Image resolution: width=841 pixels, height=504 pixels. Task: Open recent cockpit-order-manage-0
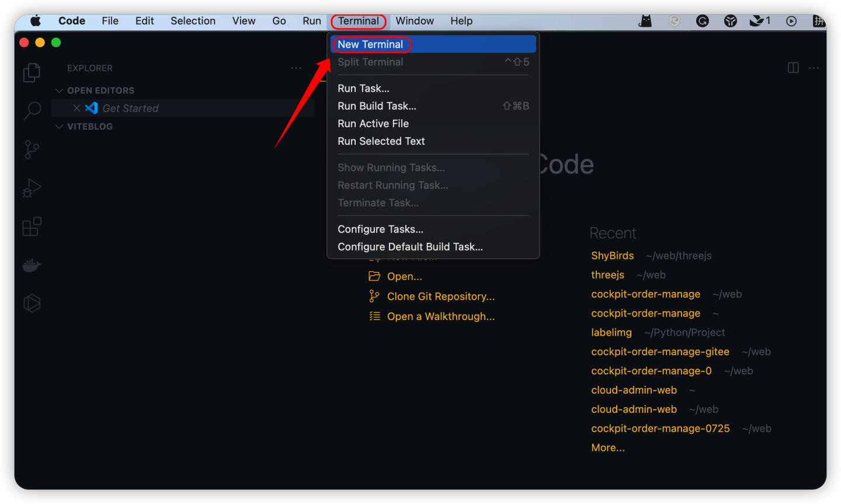pyautogui.click(x=651, y=371)
